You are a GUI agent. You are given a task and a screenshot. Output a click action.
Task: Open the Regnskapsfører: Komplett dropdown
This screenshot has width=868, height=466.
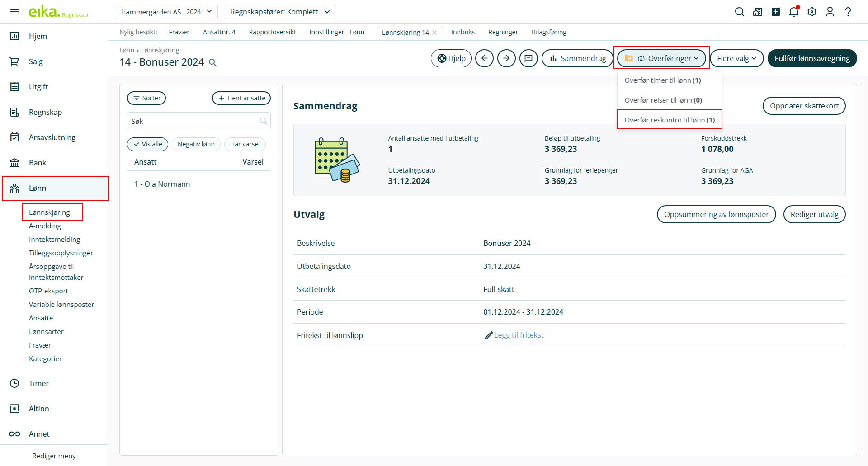[280, 12]
